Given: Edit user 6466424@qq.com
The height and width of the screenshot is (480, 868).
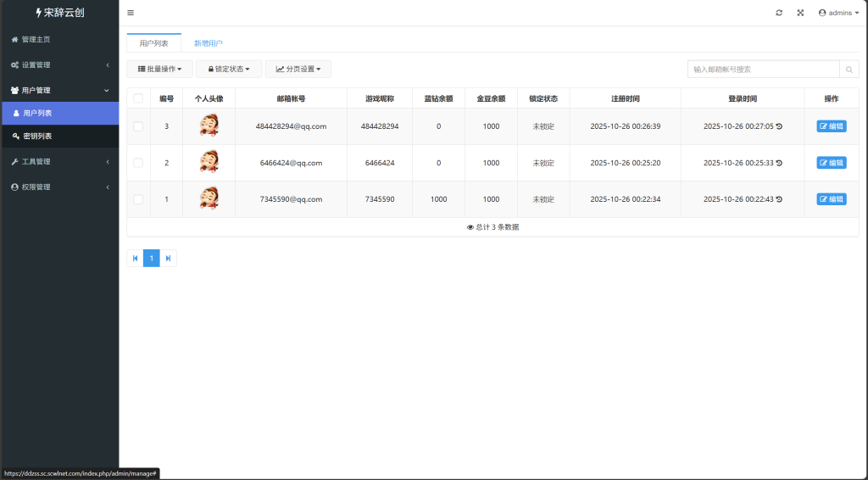Looking at the screenshot, I should pos(832,163).
